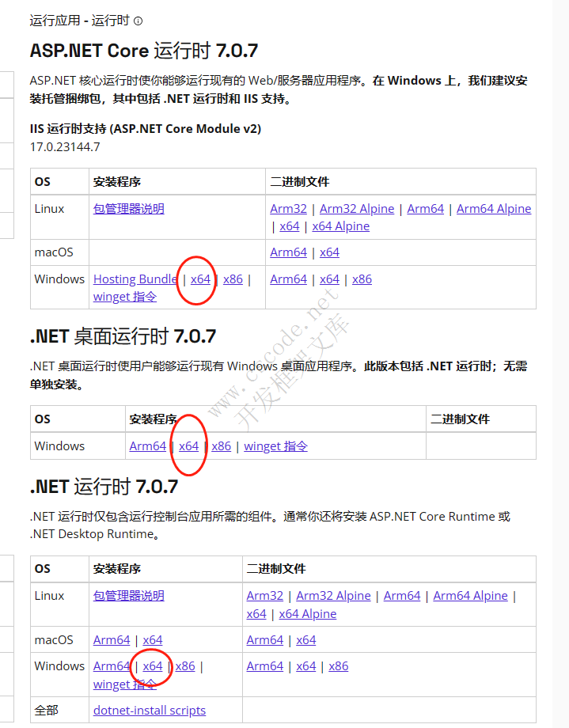Open winget 指令 link in .NET 运行时 Windows row

point(125,684)
